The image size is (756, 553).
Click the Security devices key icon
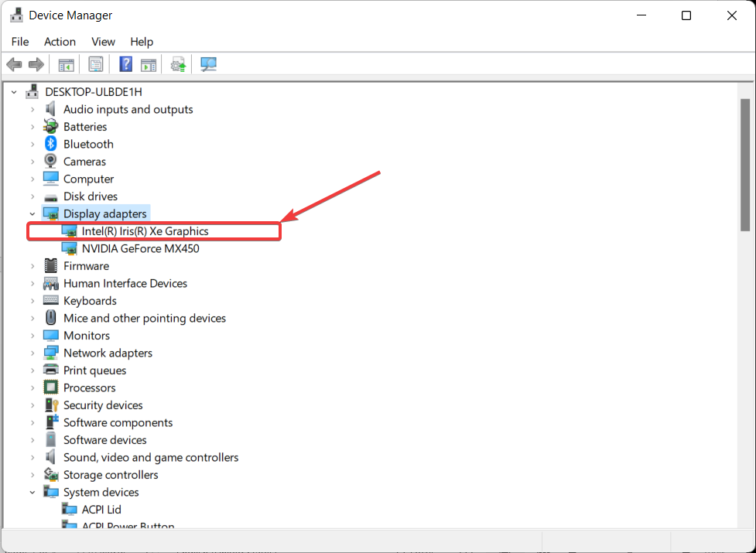point(51,405)
